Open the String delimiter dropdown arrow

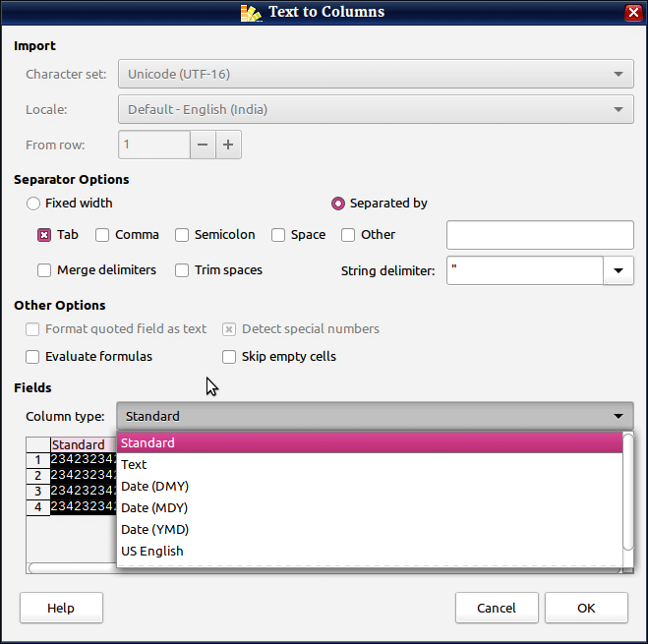coord(619,270)
